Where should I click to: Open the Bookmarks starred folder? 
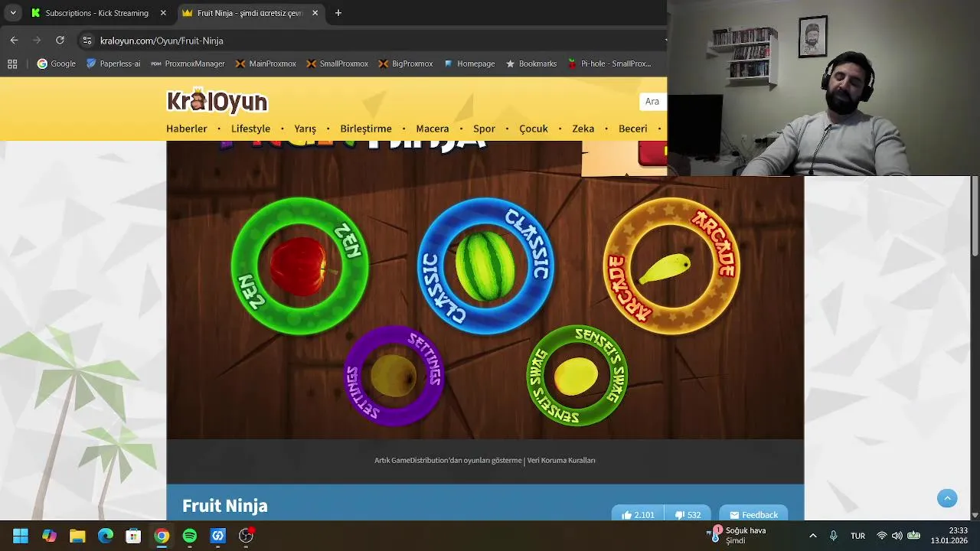(531, 64)
